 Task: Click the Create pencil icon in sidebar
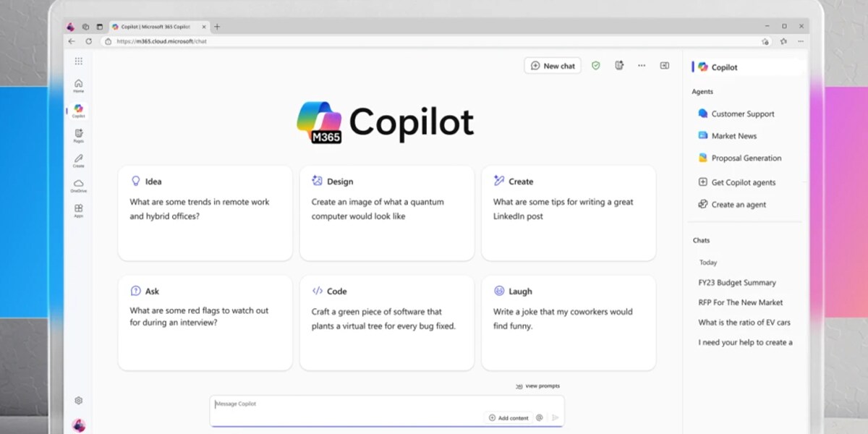pyautogui.click(x=78, y=160)
